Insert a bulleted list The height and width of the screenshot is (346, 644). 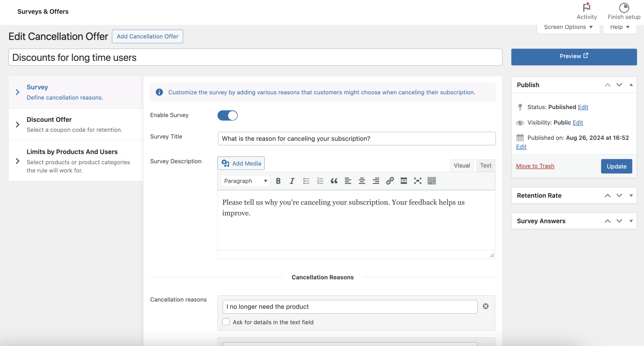point(306,181)
